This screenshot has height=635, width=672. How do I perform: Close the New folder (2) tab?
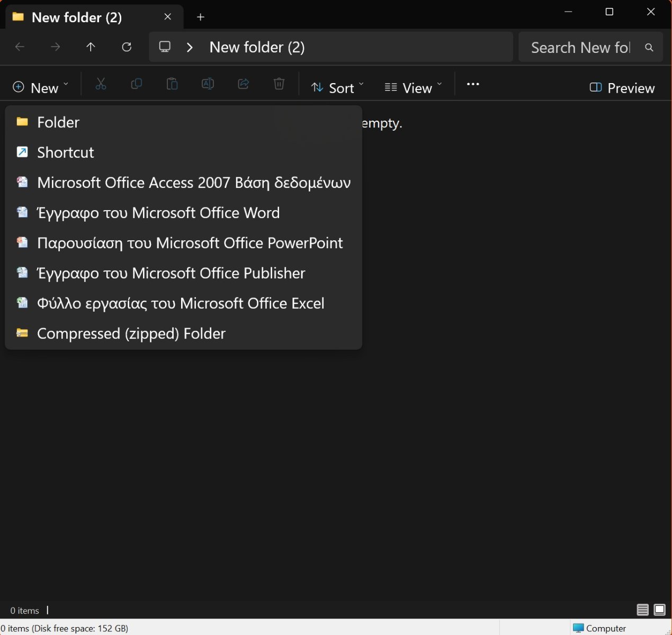[x=168, y=17]
